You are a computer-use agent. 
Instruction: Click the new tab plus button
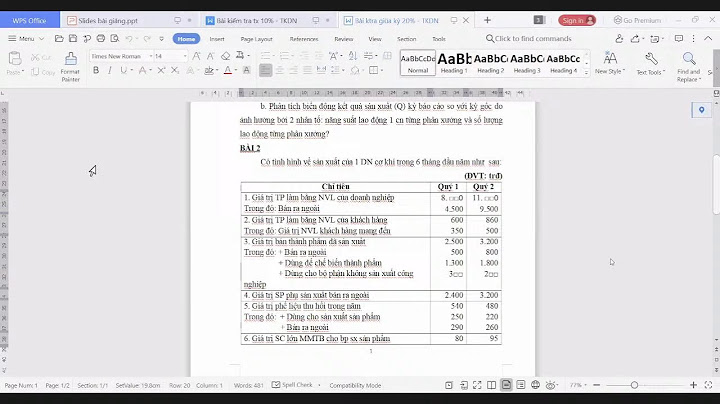[487, 21]
